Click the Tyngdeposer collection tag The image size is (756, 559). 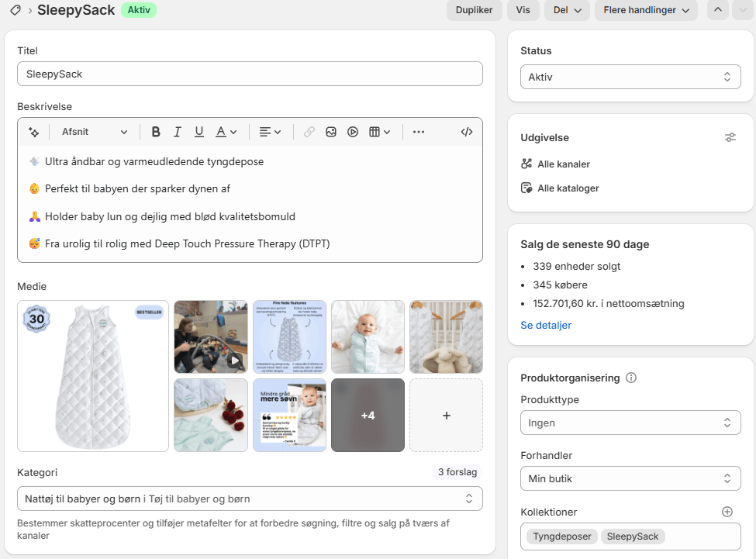click(x=561, y=537)
